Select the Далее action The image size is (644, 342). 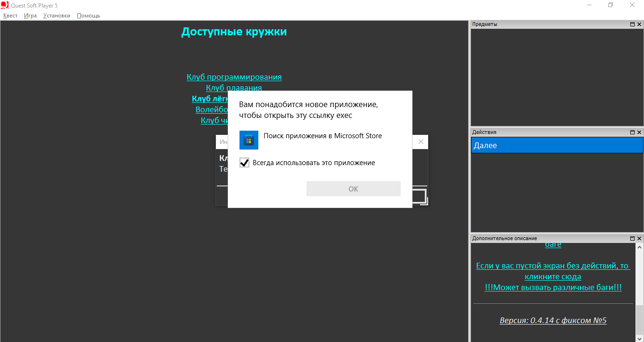556,145
